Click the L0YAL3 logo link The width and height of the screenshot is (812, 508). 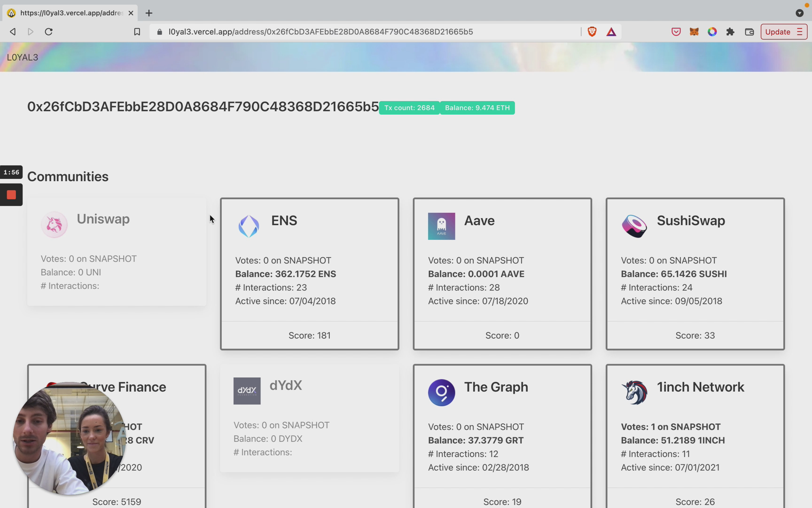(23, 57)
